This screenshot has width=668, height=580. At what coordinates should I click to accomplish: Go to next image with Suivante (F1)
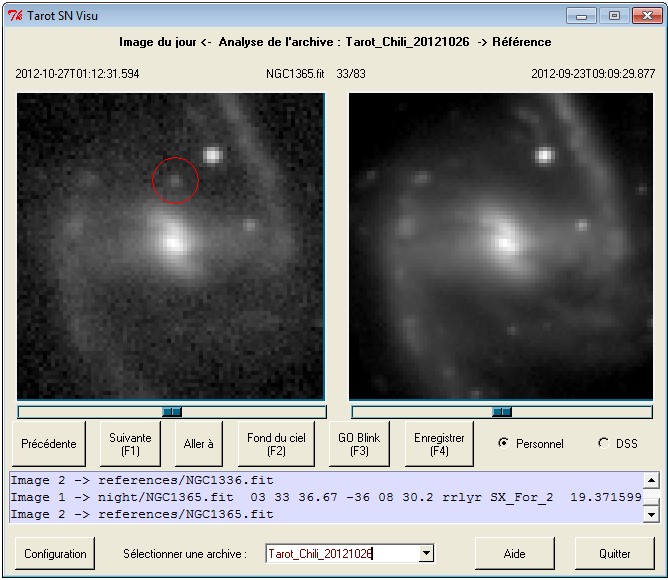130,444
